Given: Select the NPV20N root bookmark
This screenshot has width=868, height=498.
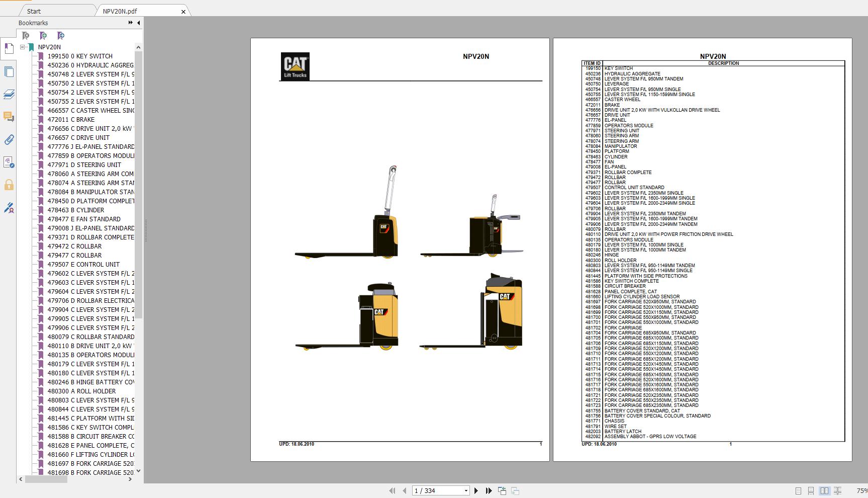Looking at the screenshot, I should [49, 47].
